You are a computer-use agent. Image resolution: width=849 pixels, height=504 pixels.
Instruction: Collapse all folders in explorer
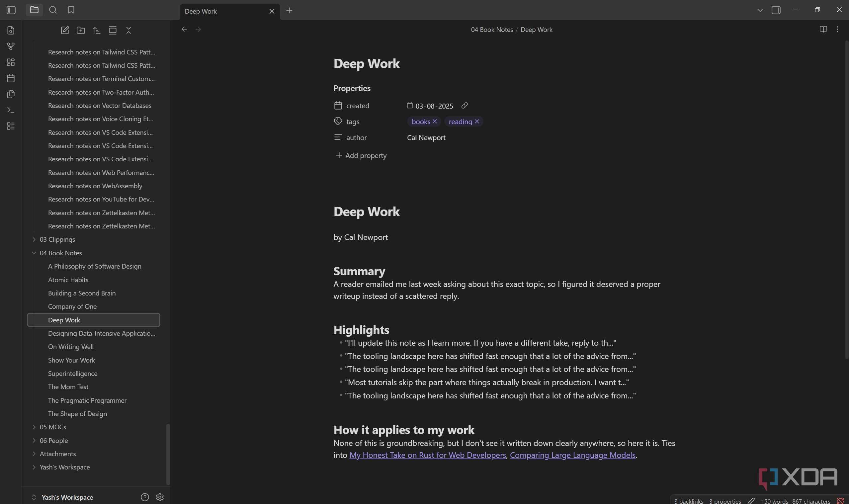point(129,30)
